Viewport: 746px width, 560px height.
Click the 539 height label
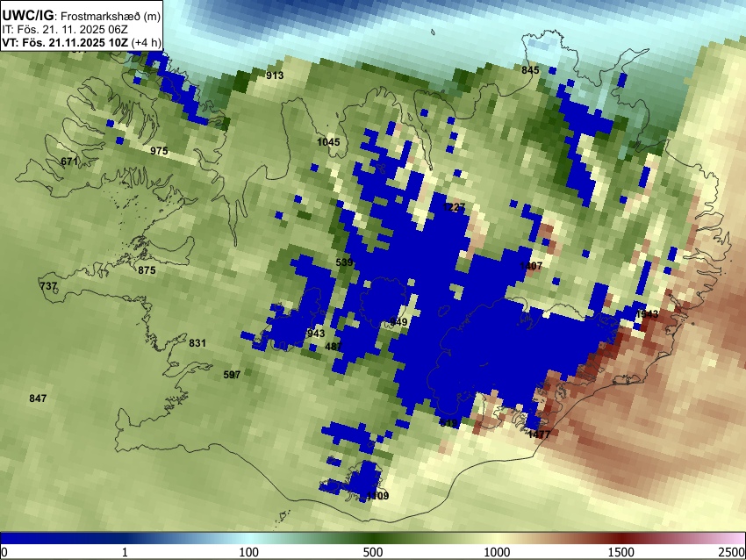click(344, 262)
